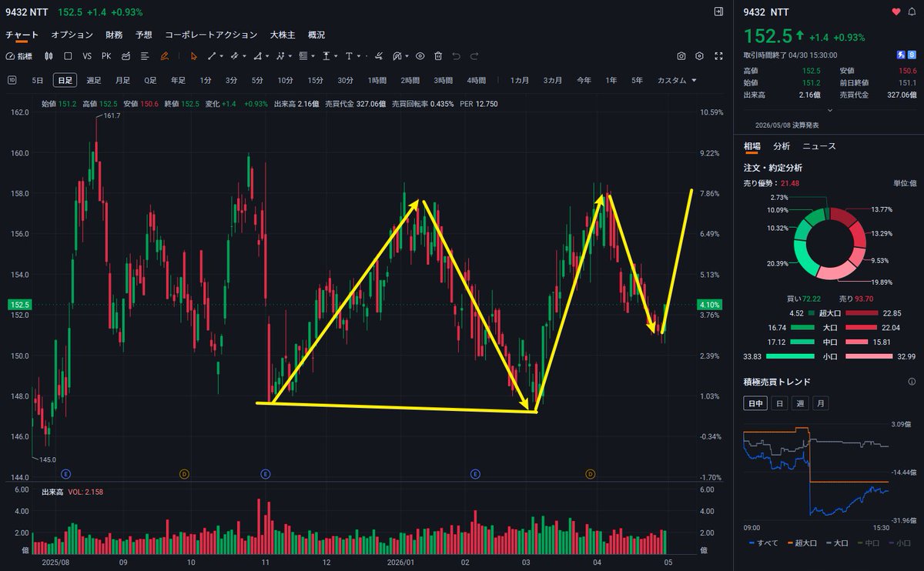Screen dimensions: 924x571
Task: Select the trend line drawing tool
Action: tap(212, 56)
